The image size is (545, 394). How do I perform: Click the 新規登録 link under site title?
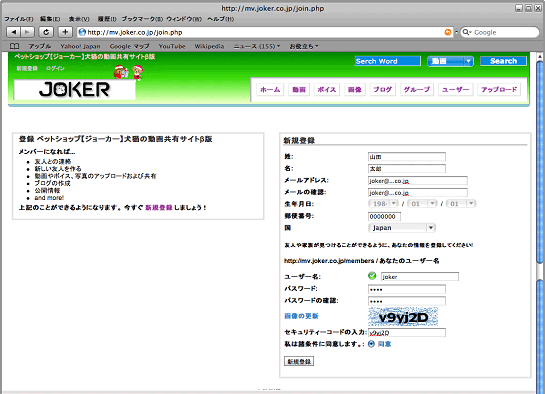[x=27, y=68]
